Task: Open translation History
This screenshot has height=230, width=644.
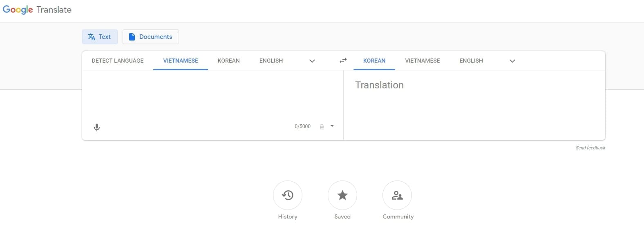Action: click(288, 195)
